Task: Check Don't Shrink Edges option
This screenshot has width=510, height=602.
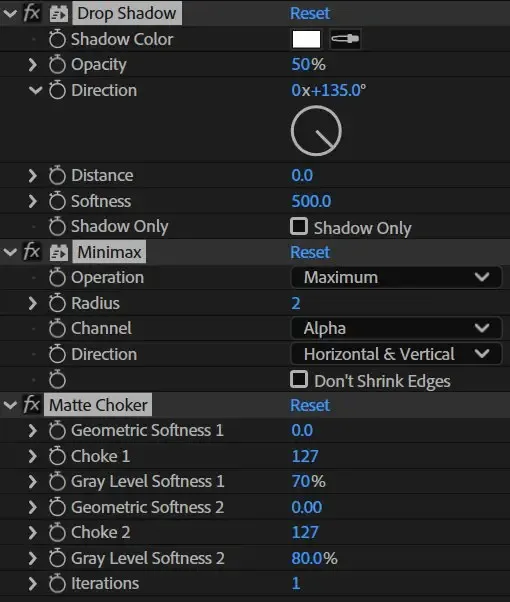Action: tap(299, 380)
